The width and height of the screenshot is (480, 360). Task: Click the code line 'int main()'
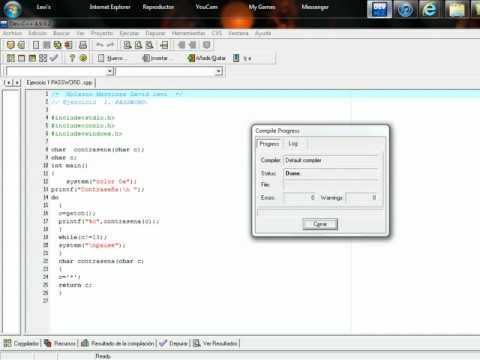pyautogui.click(x=69, y=166)
